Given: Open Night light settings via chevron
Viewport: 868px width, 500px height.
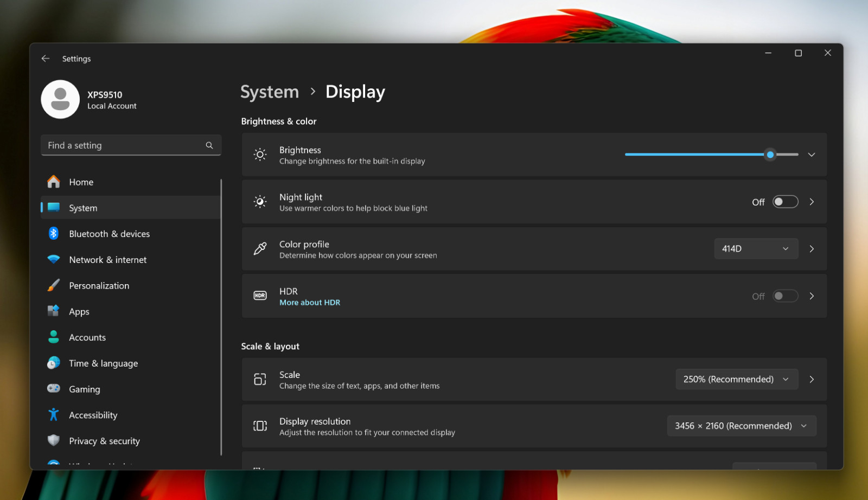Looking at the screenshot, I should pos(812,202).
